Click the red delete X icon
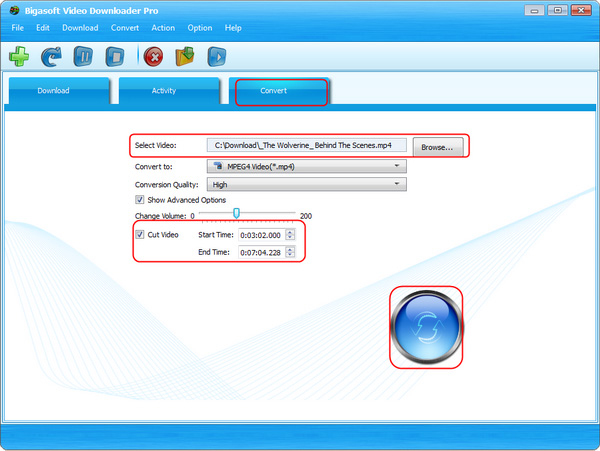The image size is (600, 451). tap(153, 57)
